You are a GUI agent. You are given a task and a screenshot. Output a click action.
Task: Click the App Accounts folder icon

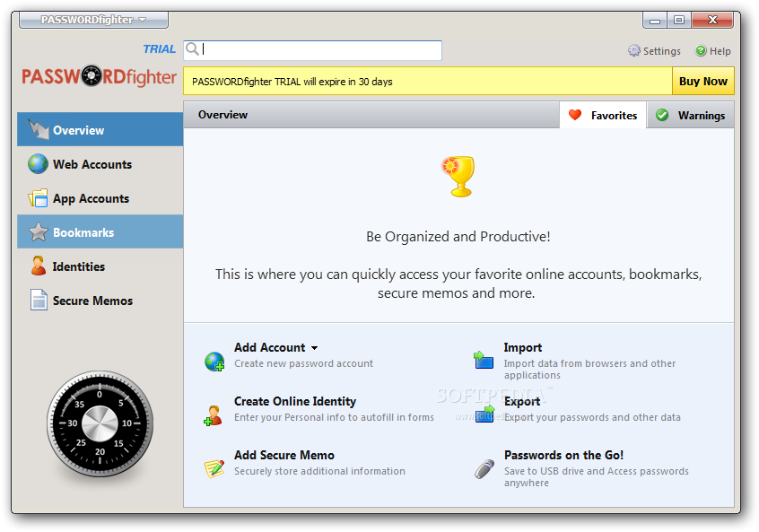pos(38,198)
